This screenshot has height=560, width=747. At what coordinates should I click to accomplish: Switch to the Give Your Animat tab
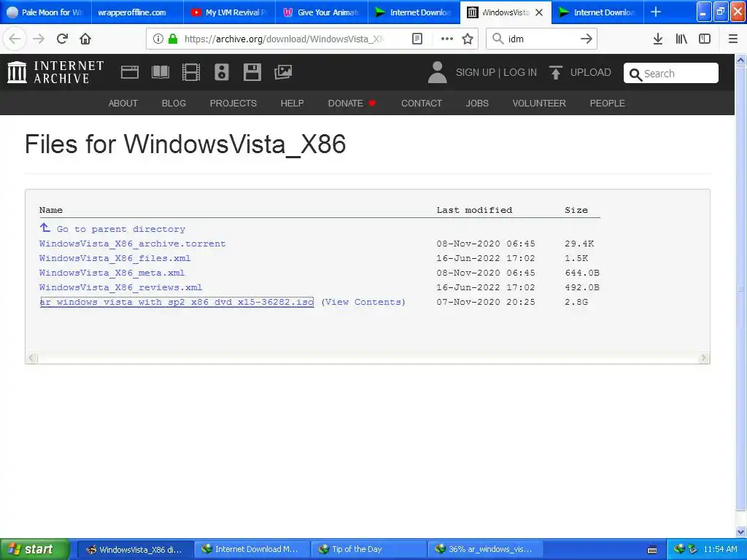(322, 12)
